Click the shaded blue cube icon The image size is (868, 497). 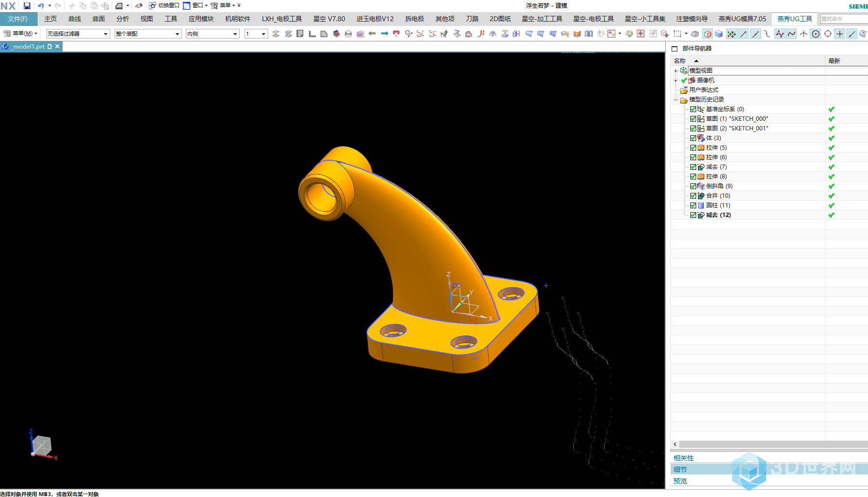tap(719, 34)
